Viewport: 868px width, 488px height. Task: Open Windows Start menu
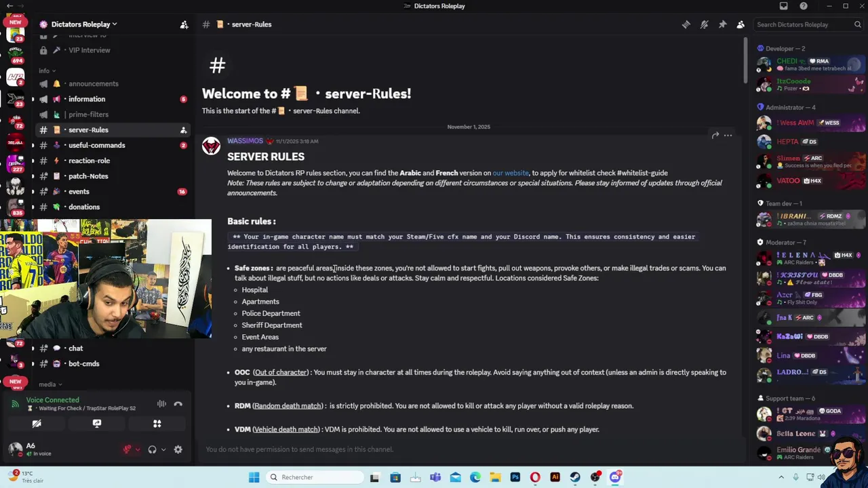pyautogui.click(x=254, y=477)
